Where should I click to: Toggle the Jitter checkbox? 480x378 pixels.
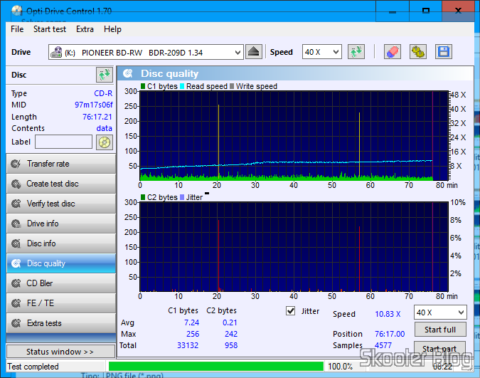pos(291,311)
